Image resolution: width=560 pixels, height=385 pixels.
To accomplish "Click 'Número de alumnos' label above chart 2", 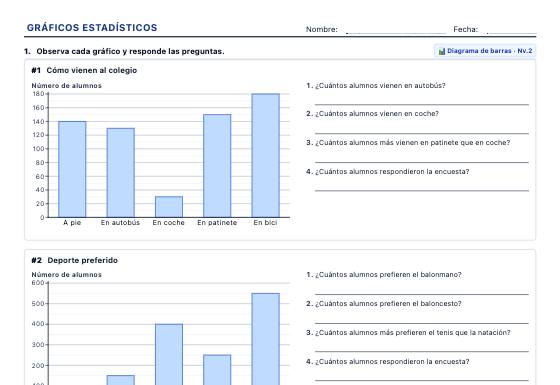I will pyautogui.click(x=66, y=275).
